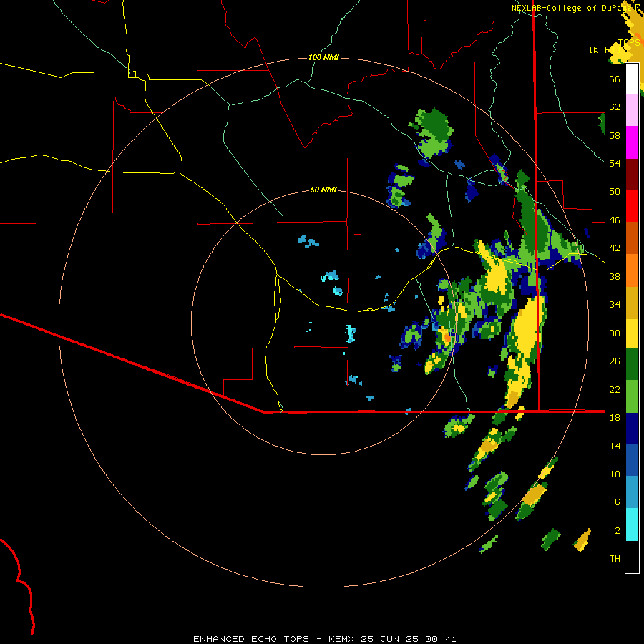Click the legend value '62'
Viewport: 644px width, 644px height.
point(615,107)
